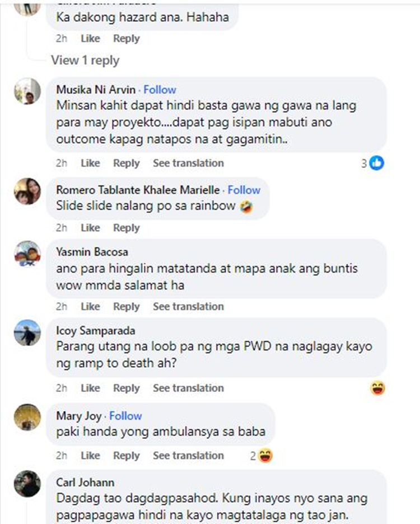Expand the View 1 reply thread
The width and height of the screenshot is (420, 524).
pos(85,60)
